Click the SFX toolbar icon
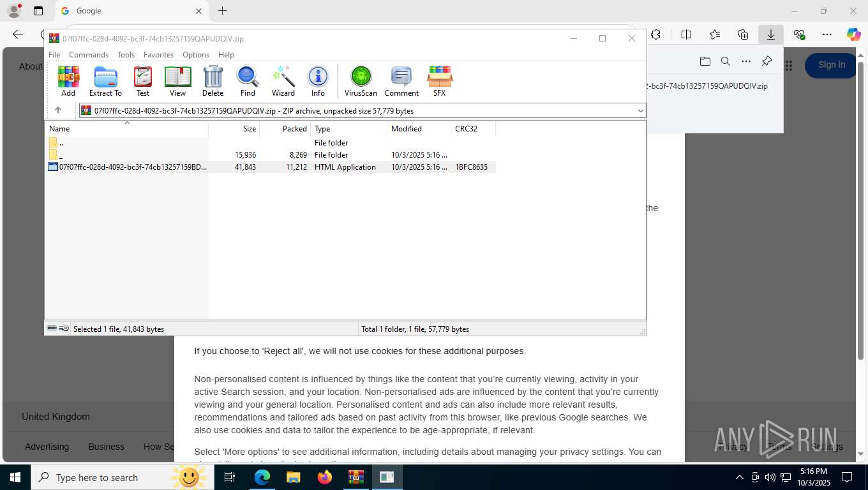 click(x=439, y=81)
